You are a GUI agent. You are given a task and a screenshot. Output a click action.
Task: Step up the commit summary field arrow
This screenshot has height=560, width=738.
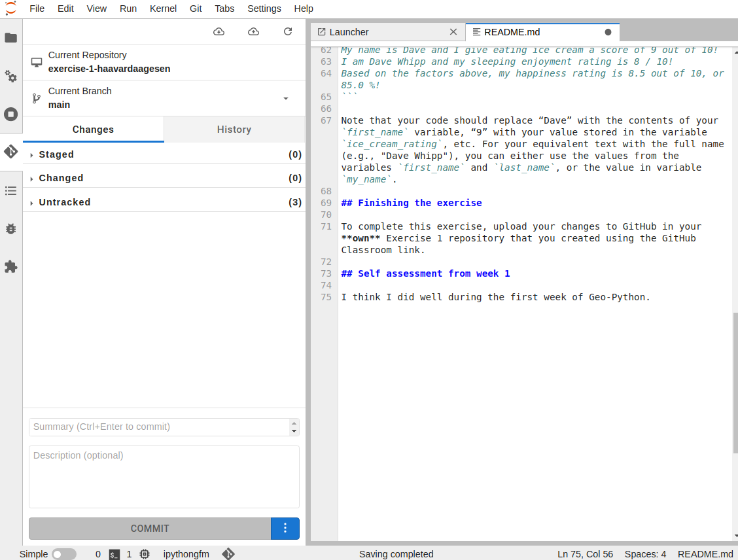click(x=294, y=423)
